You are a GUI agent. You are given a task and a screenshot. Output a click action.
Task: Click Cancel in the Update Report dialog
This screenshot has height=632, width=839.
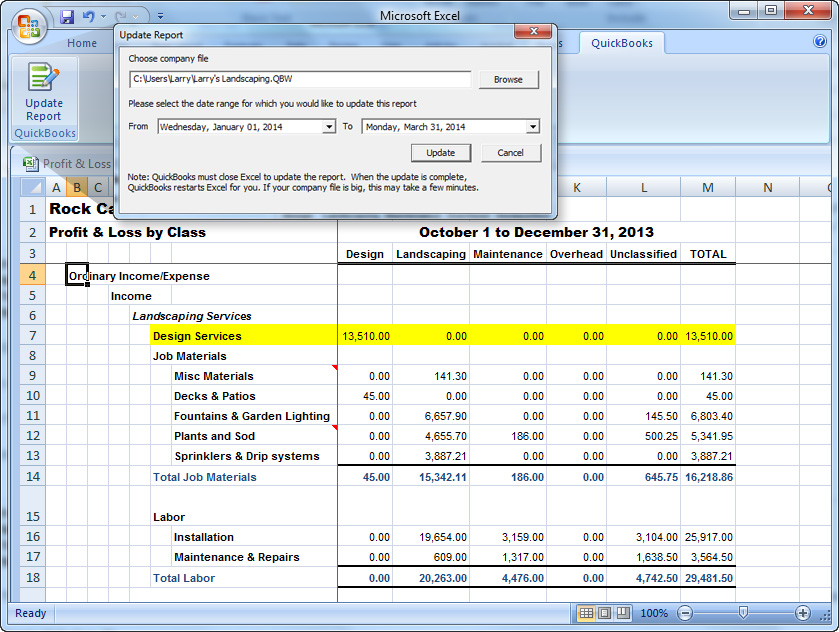point(510,153)
